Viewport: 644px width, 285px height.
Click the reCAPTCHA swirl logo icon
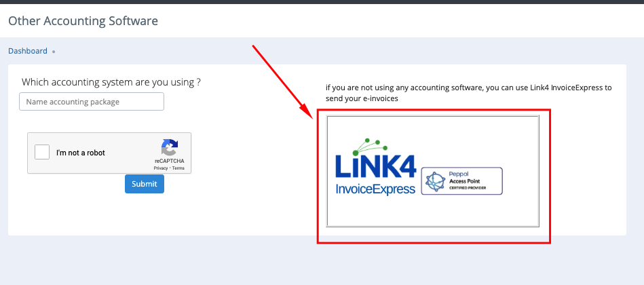coord(170,148)
